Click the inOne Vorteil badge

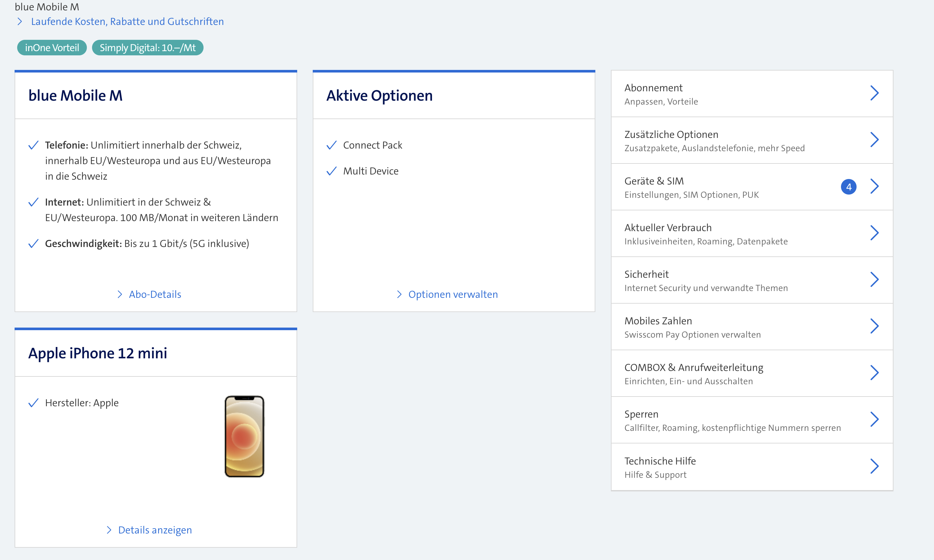point(52,48)
